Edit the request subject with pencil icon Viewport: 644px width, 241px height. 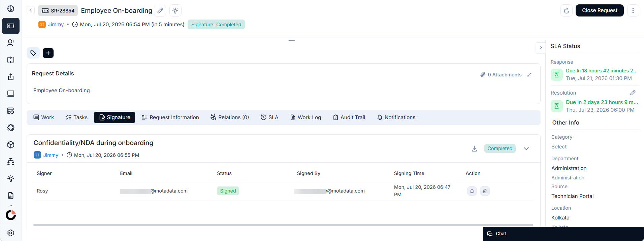160,10
